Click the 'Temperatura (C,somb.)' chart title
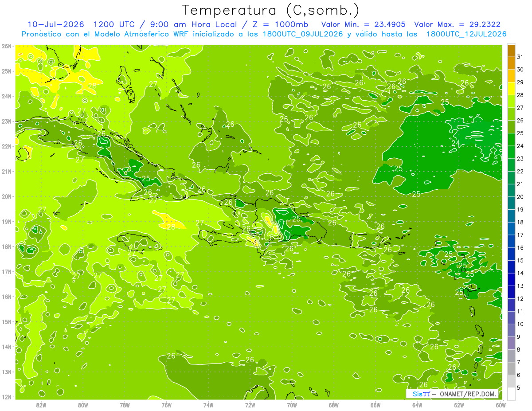 (271, 10)
